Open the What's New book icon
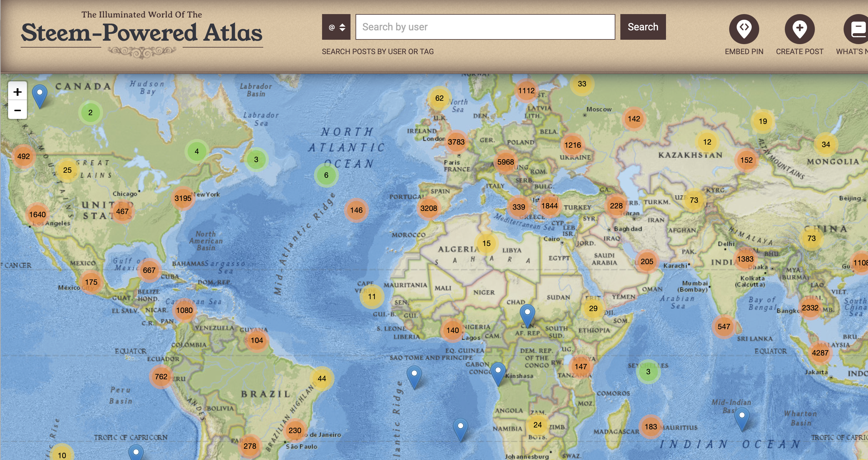868x460 pixels. pos(856,29)
